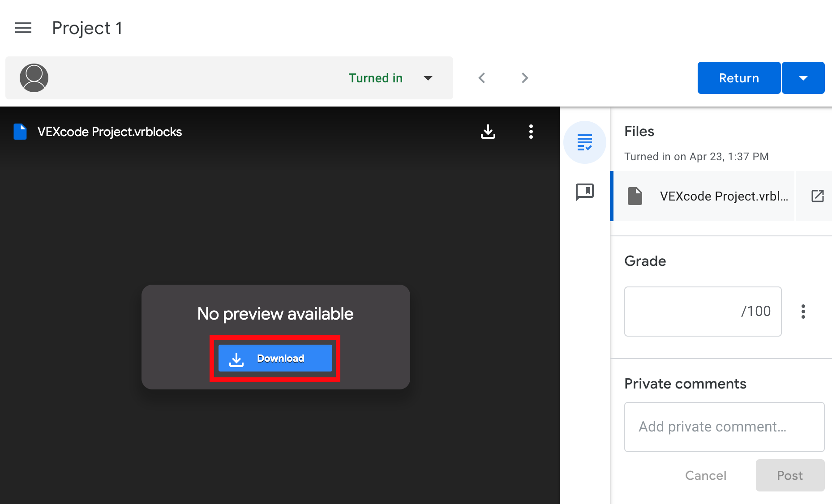Click the grade field showing /100
The width and height of the screenshot is (832, 504).
[x=702, y=312]
